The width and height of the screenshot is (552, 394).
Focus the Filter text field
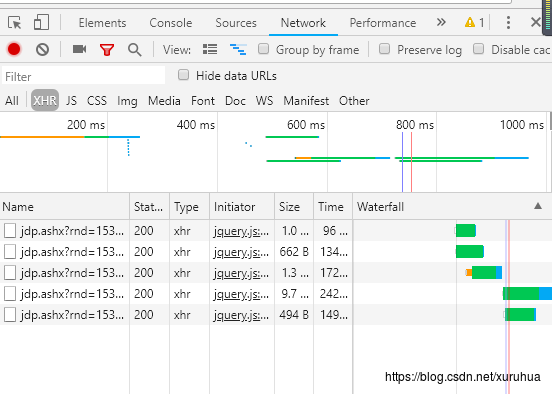[x=83, y=76]
